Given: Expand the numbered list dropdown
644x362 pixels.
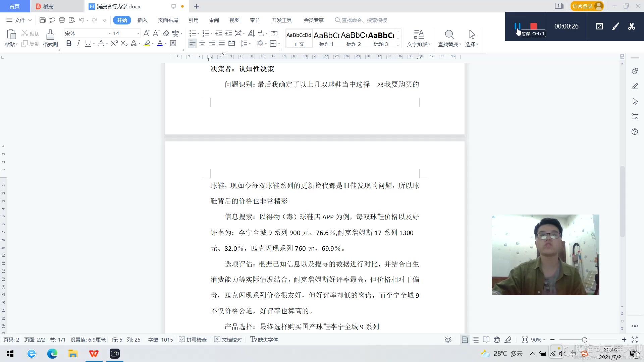Looking at the screenshot, I should tap(211, 33).
